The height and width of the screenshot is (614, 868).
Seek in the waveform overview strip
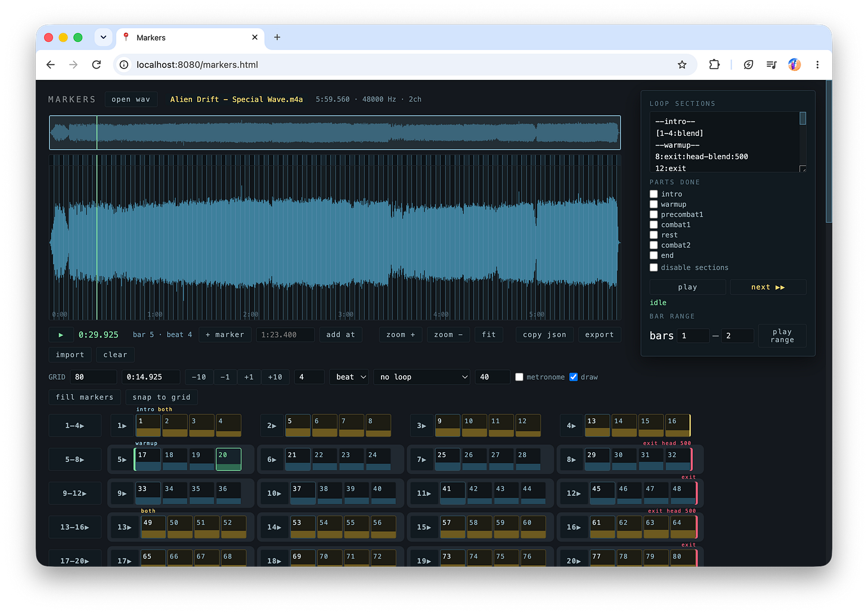coord(335,132)
